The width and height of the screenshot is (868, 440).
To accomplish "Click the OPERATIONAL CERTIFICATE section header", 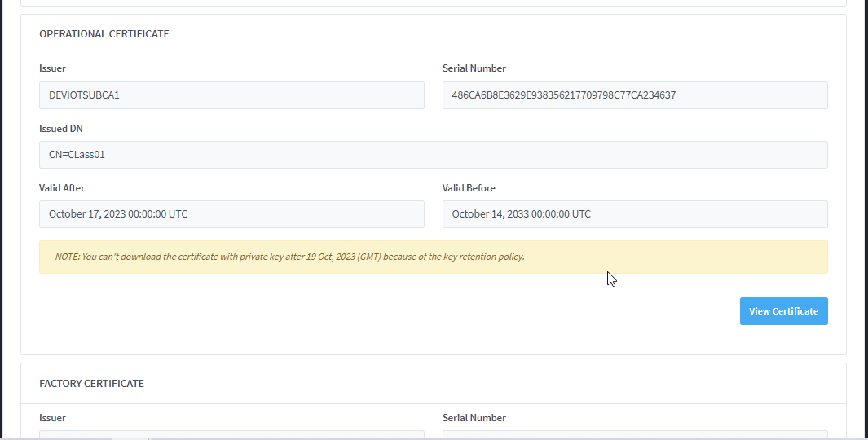I will pos(104,34).
